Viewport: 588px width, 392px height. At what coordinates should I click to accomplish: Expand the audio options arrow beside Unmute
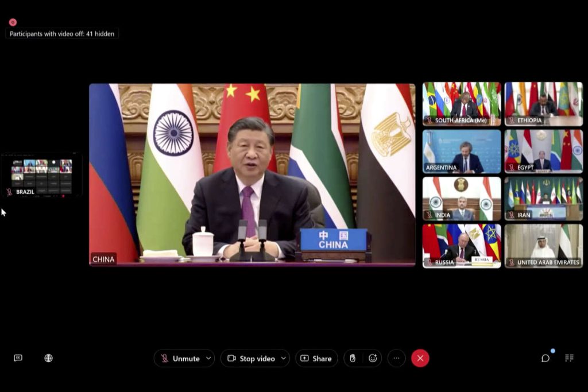click(x=208, y=358)
